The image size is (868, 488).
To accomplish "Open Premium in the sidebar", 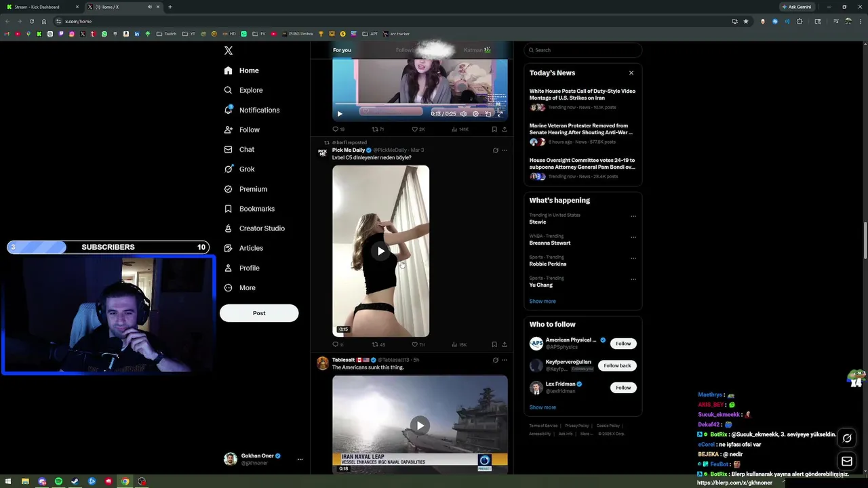I will 245,189.
